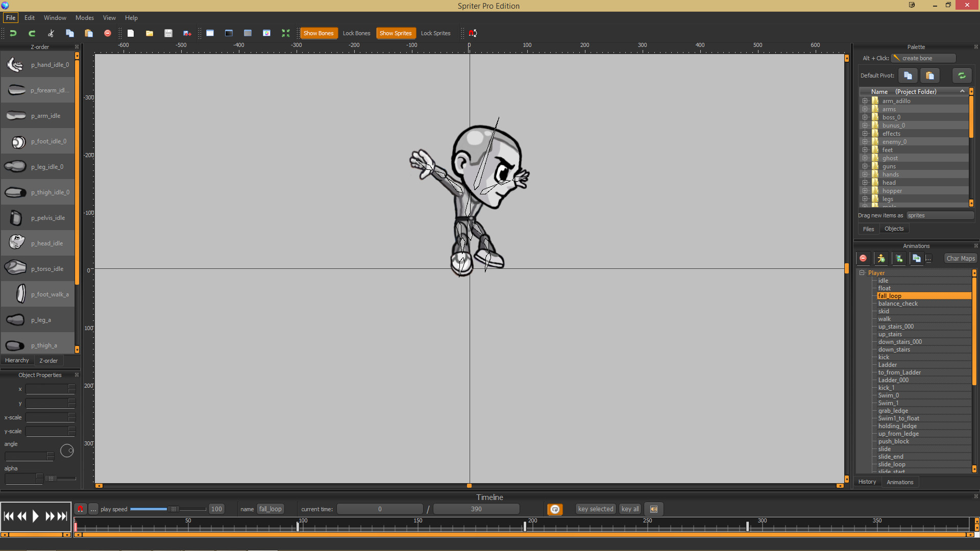This screenshot has width=980, height=551.
Task: Click the Undo arrow icon
Action: [x=13, y=33]
